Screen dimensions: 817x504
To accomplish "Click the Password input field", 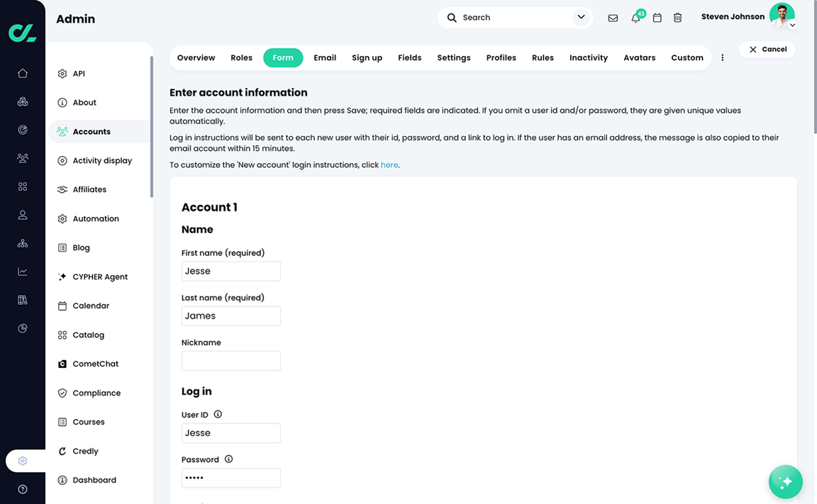I will click(230, 478).
